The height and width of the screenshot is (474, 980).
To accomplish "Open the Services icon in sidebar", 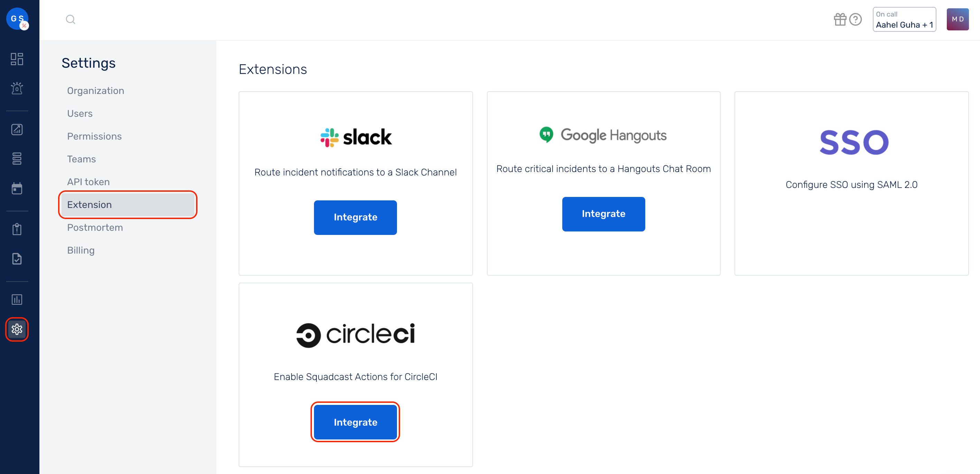I will (x=17, y=159).
